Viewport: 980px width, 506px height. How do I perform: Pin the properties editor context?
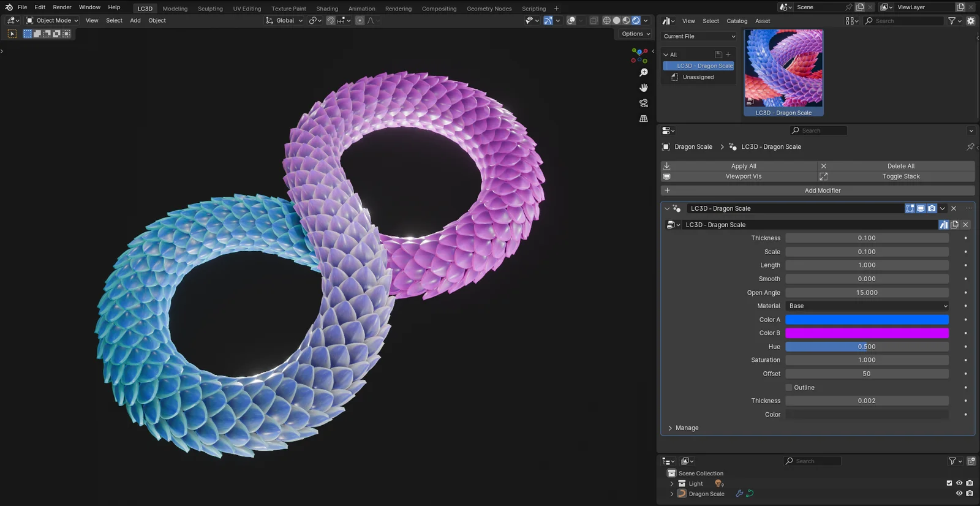pos(970,147)
